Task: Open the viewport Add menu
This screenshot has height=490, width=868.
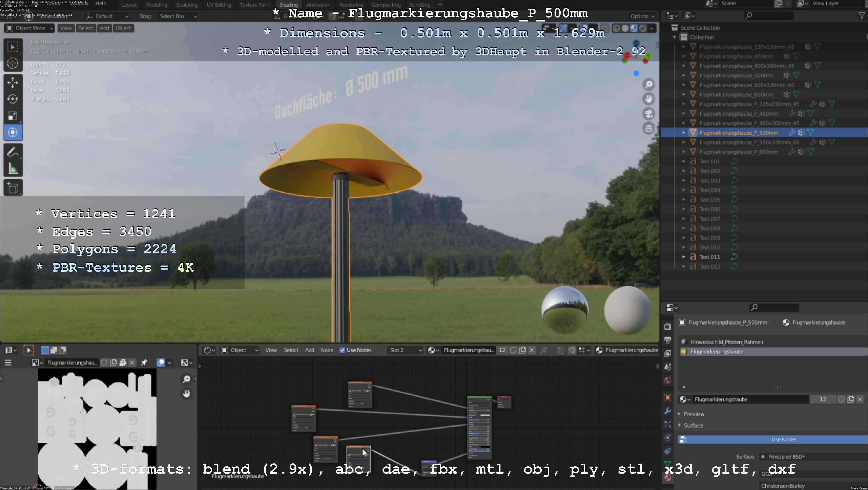Action: (x=104, y=28)
